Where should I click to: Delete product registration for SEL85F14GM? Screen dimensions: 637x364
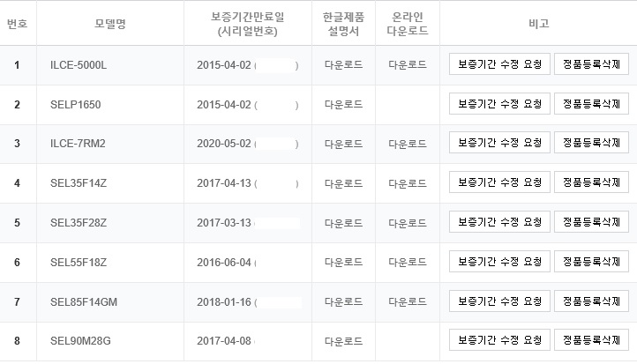tap(591, 301)
